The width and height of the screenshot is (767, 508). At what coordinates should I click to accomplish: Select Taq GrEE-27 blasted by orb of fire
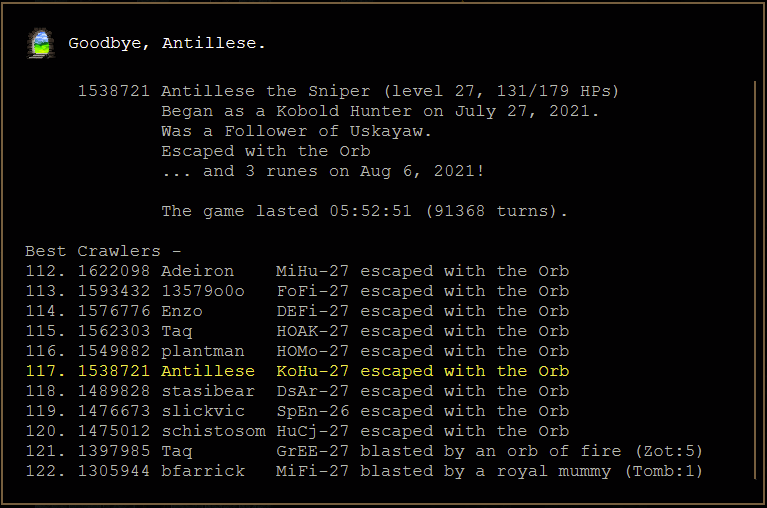[364, 451]
